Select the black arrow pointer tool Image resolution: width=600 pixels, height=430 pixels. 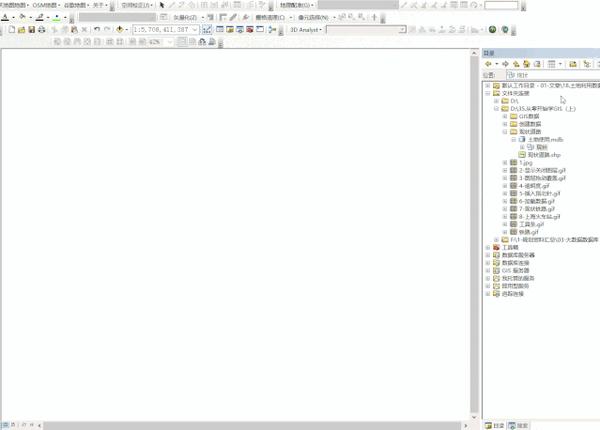coord(162,5)
